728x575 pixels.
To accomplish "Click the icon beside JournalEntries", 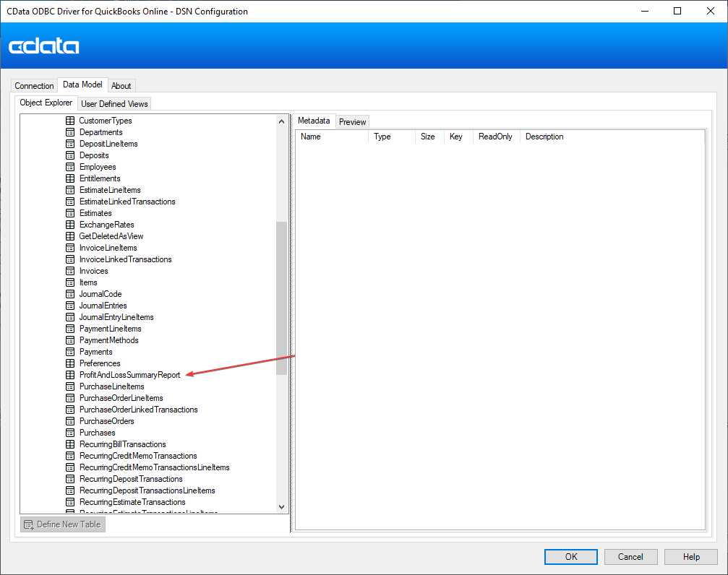I will [x=70, y=306].
